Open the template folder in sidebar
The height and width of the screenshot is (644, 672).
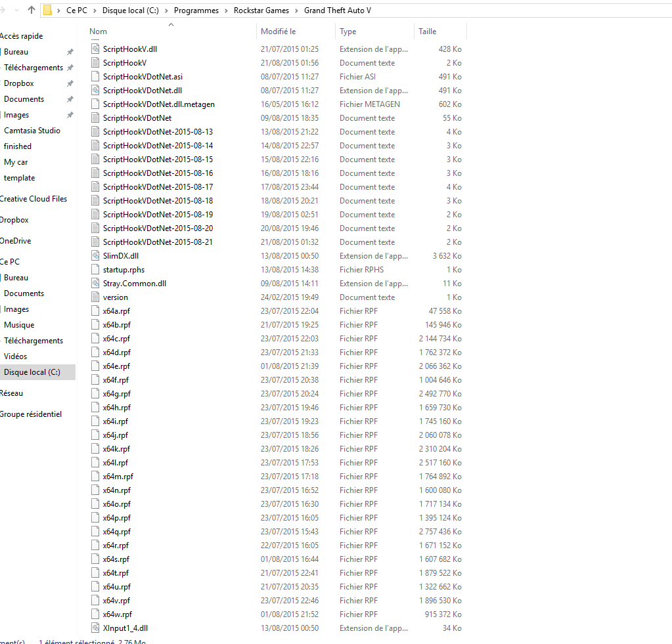coord(19,178)
